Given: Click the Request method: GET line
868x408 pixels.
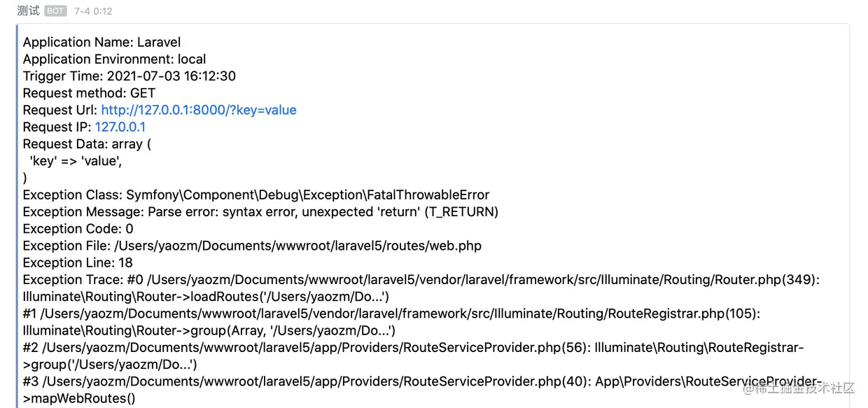Looking at the screenshot, I should (89, 93).
